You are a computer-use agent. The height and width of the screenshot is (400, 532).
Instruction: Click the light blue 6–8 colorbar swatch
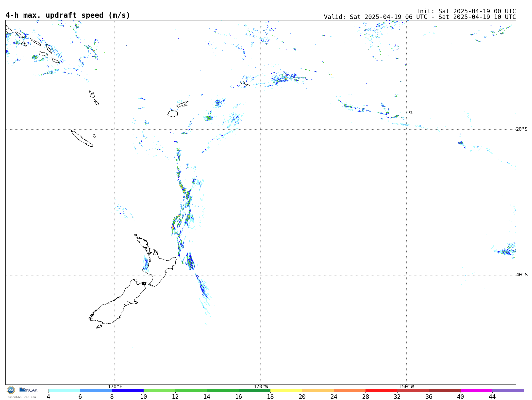point(96,391)
